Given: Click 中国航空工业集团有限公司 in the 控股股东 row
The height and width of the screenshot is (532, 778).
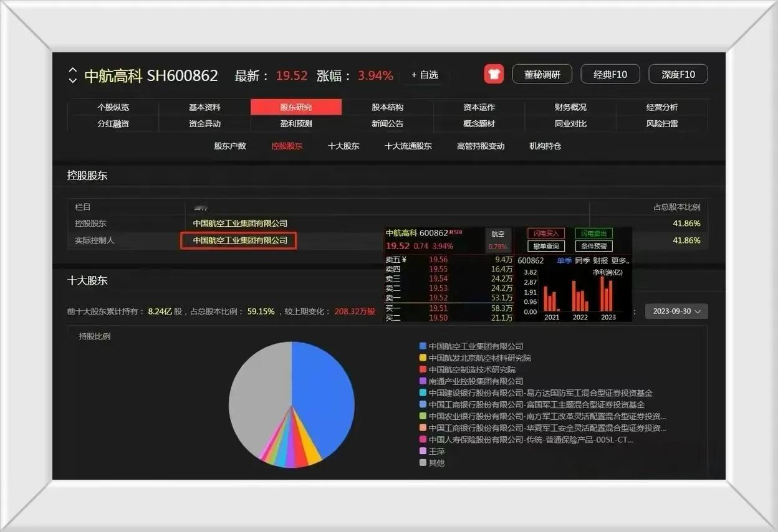Looking at the screenshot, I should point(240,223).
